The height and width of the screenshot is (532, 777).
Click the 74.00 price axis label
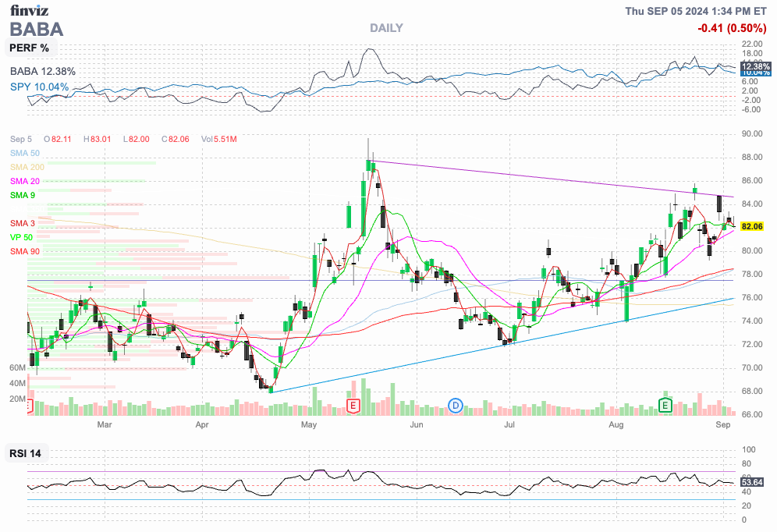click(x=752, y=321)
